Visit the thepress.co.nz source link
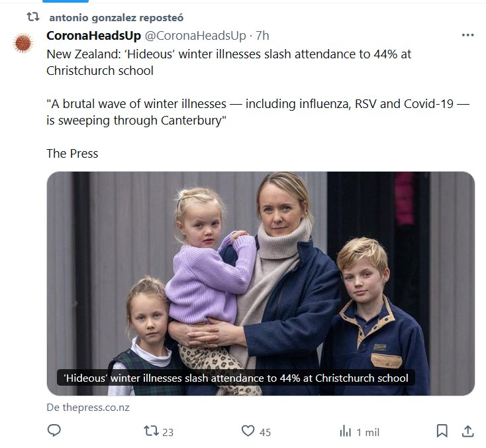Image resolution: width=486 pixels, height=448 pixels. [88, 408]
